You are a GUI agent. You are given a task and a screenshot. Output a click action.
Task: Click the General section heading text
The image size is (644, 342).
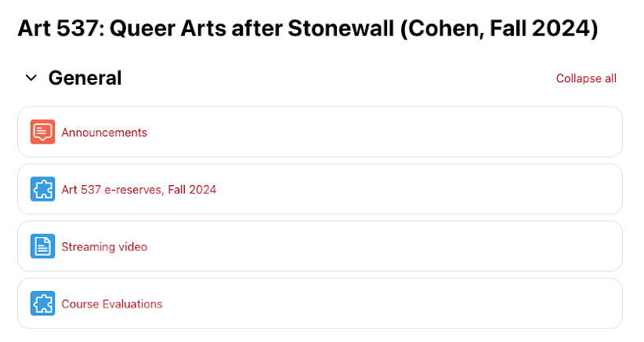85,78
